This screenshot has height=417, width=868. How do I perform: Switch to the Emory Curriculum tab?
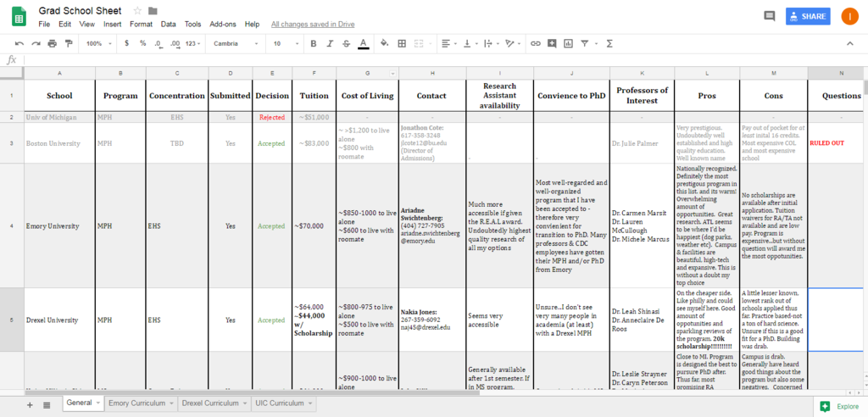(142, 403)
